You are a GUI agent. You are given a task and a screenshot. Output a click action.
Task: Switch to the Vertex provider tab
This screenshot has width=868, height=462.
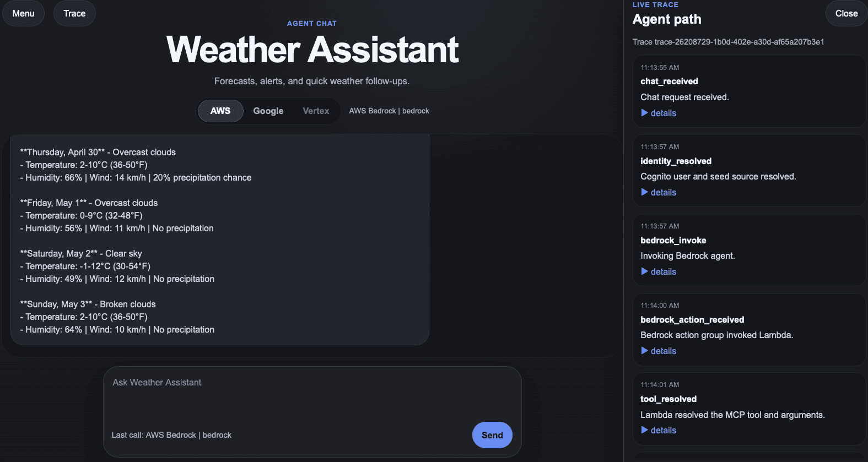[x=316, y=111]
